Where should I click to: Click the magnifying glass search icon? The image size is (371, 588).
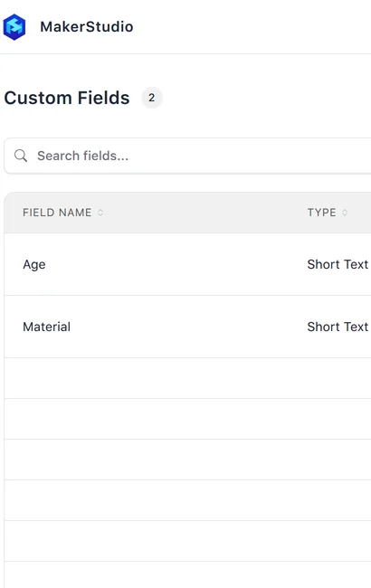[x=21, y=156]
